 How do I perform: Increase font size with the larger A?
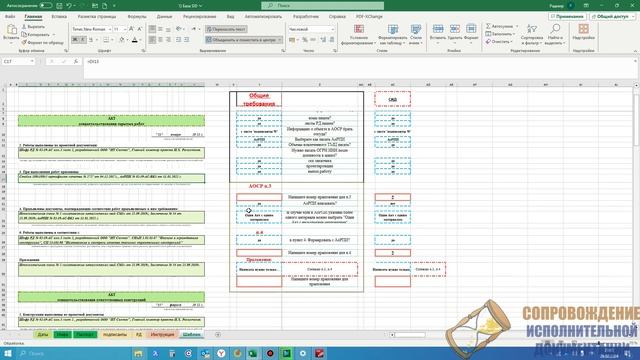click(131, 29)
